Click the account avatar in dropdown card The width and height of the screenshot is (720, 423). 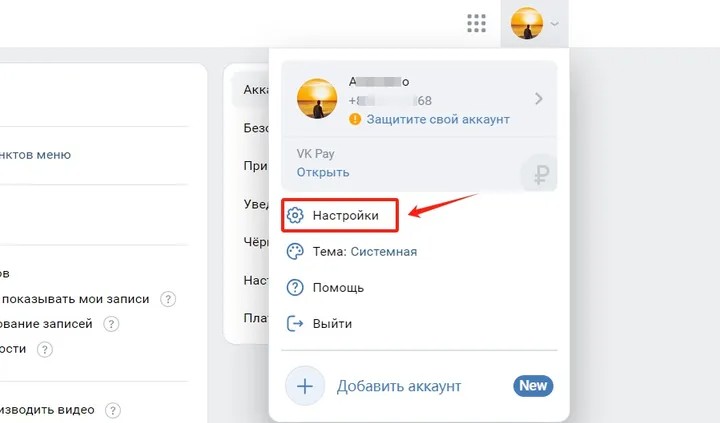point(318,98)
